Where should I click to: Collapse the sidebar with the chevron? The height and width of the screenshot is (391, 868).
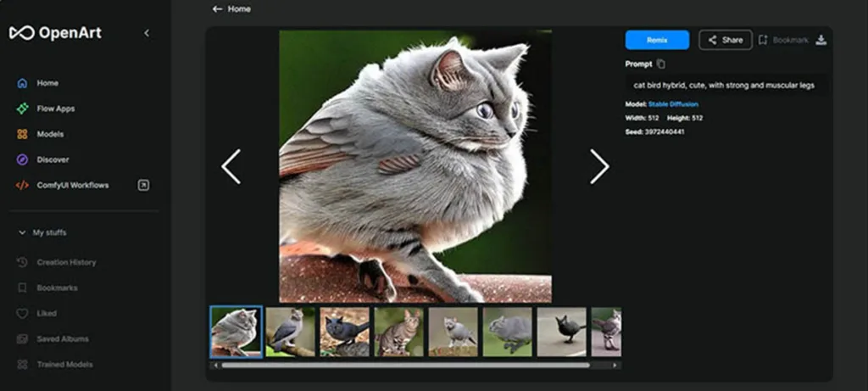click(x=147, y=33)
